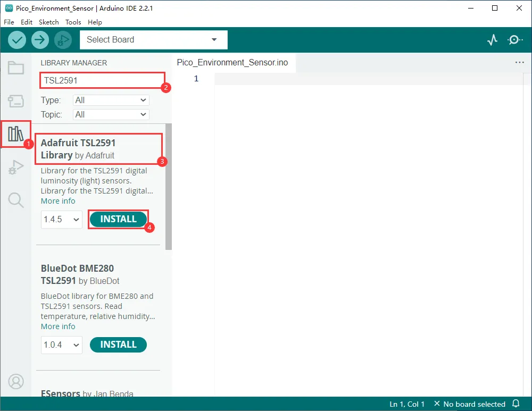532x411 pixels.
Task: Select the Pico_Environment_Sensor.ino tab
Action: pos(232,62)
